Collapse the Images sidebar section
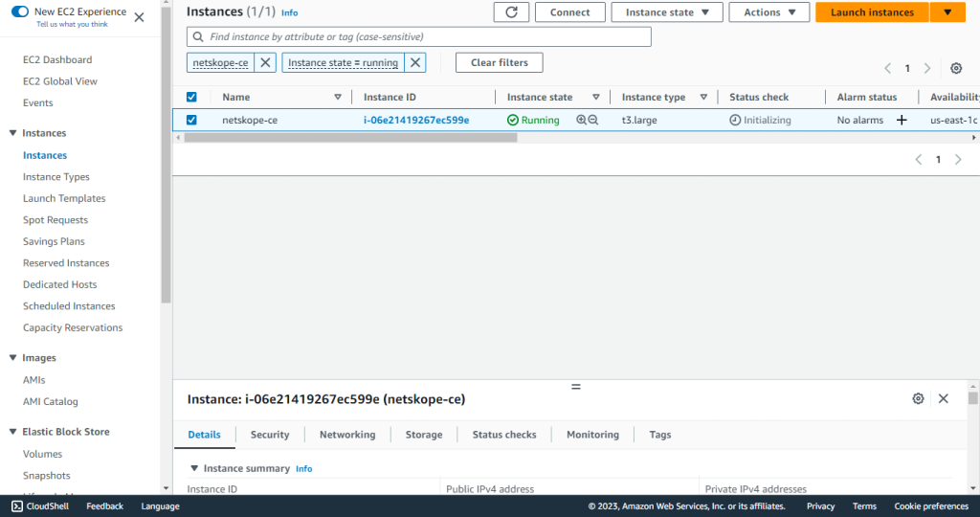Screen dimensions: 980x517 12,357
